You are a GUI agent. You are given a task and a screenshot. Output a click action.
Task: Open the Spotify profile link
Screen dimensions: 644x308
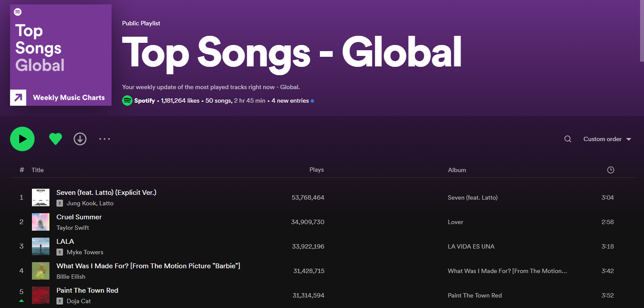(x=144, y=100)
